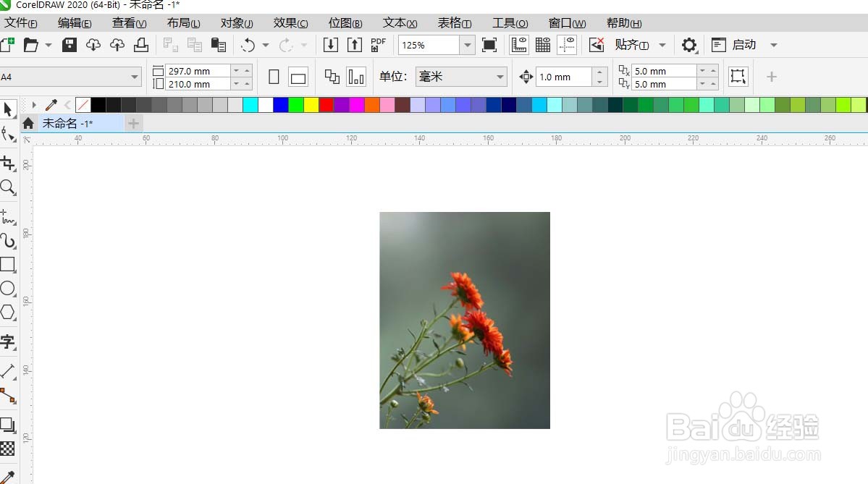Click the Import icon
868x484 pixels.
click(331, 45)
